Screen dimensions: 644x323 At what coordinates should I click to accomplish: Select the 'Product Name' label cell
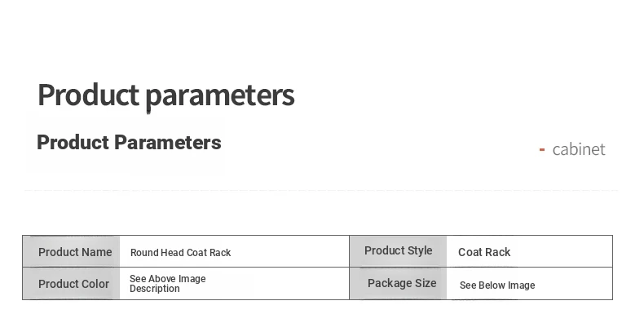(x=71, y=251)
